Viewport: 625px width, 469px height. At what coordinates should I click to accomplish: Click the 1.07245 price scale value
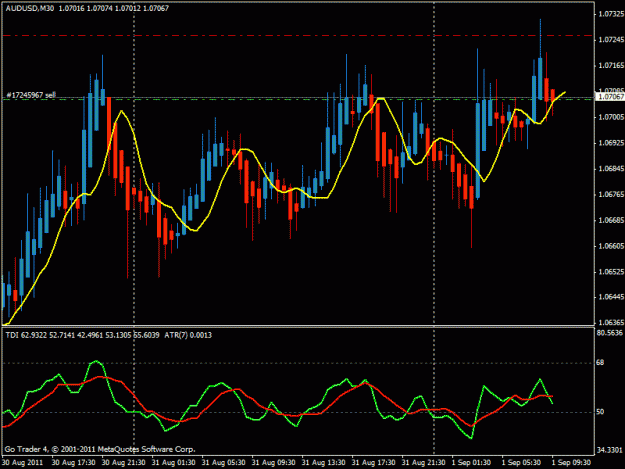(x=611, y=39)
